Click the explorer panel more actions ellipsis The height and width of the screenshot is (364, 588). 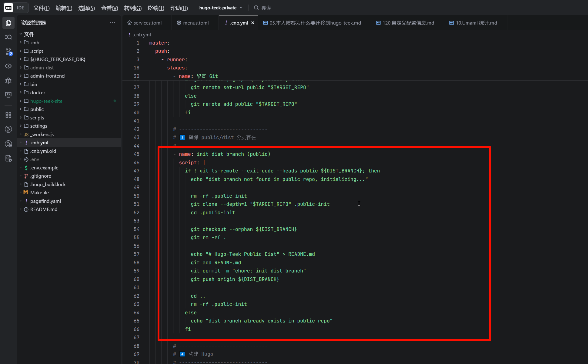point(112,23)
